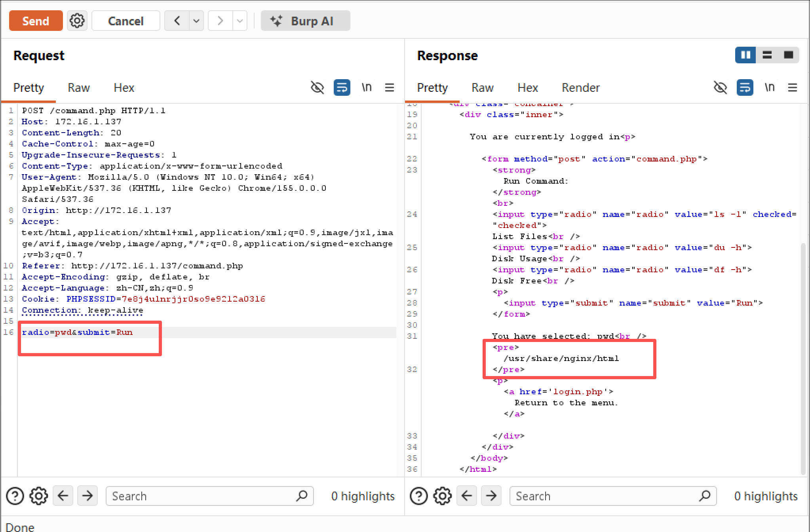Click magnifier icon in Response search
810x532 pixels.
[705, 496]
